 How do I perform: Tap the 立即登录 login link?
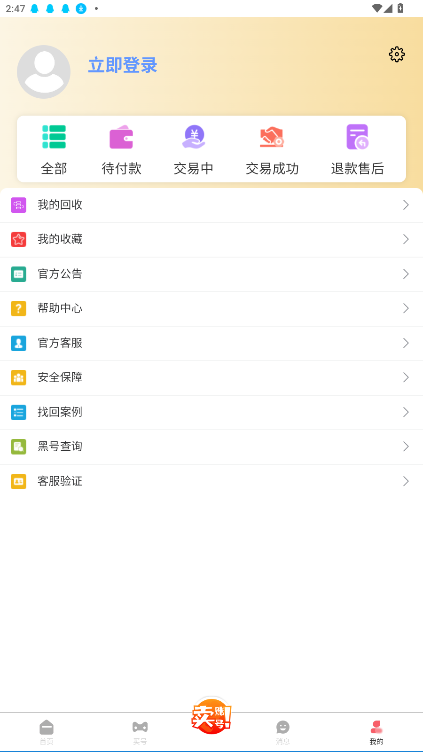[x=123, y=65]
